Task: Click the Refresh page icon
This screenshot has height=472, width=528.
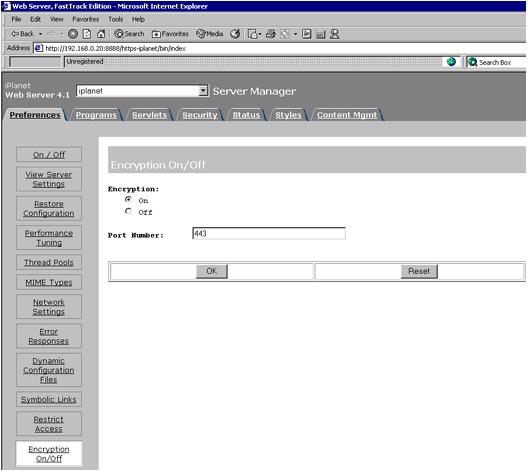Action: [x=87, y=34]
